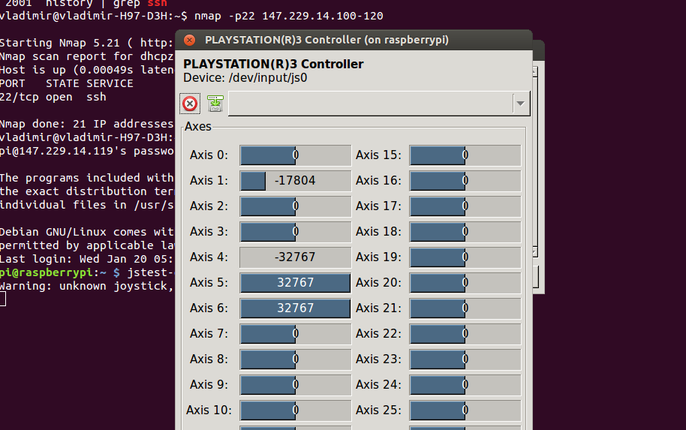Click the terminal cursor block

(3, 299)
